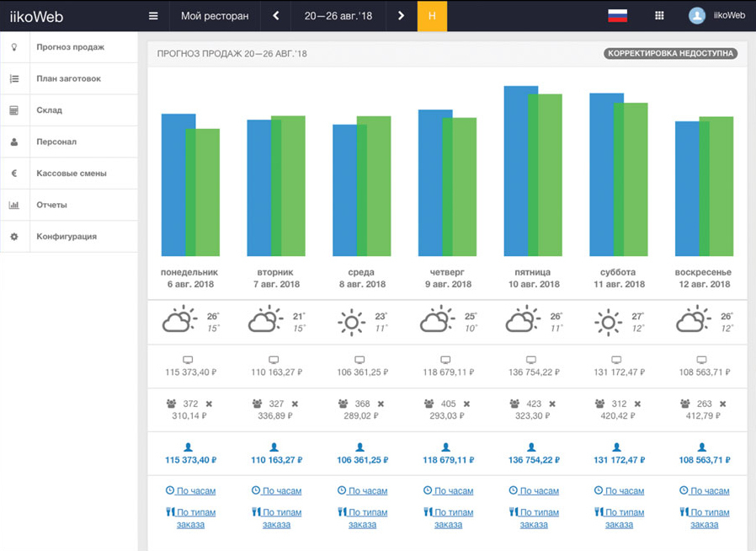Click the Отчеты chart icon
This screenshot has width=756, height=551.
[14, 205]
